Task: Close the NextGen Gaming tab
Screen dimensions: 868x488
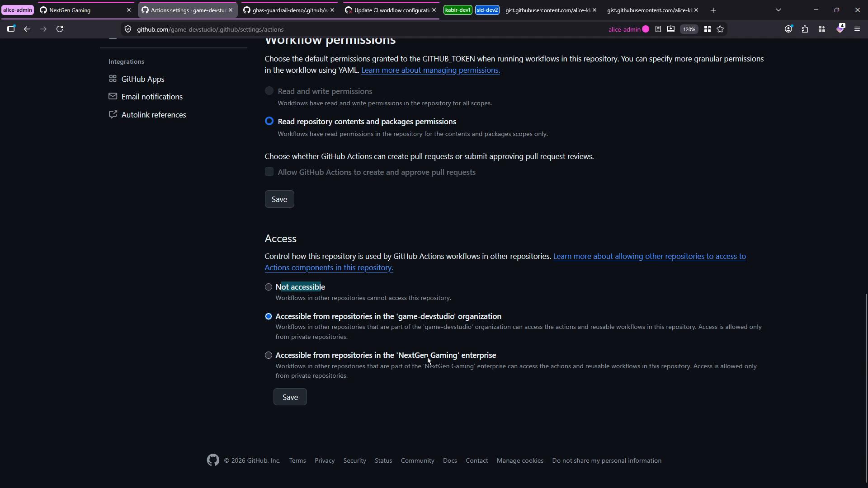Action: click(128, 10)
